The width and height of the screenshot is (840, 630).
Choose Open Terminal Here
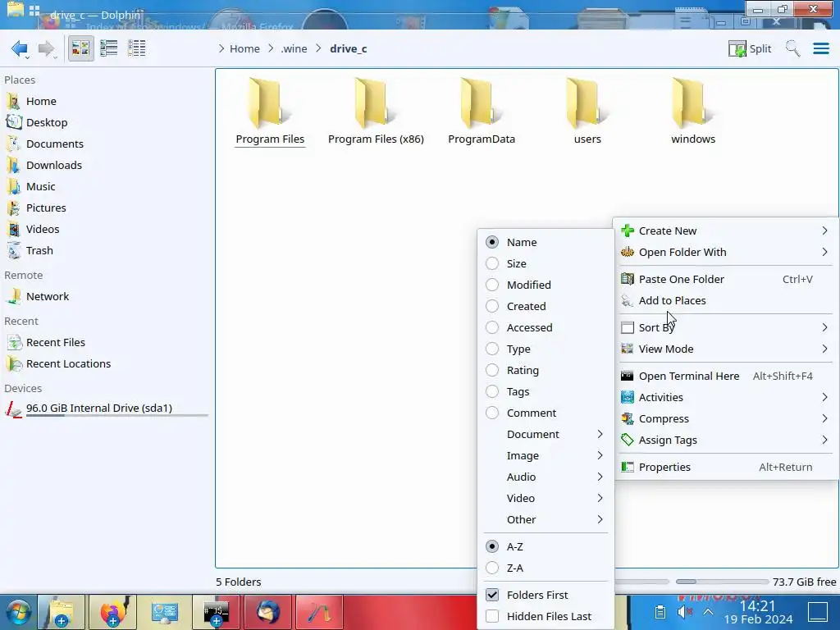click(725, 376)
